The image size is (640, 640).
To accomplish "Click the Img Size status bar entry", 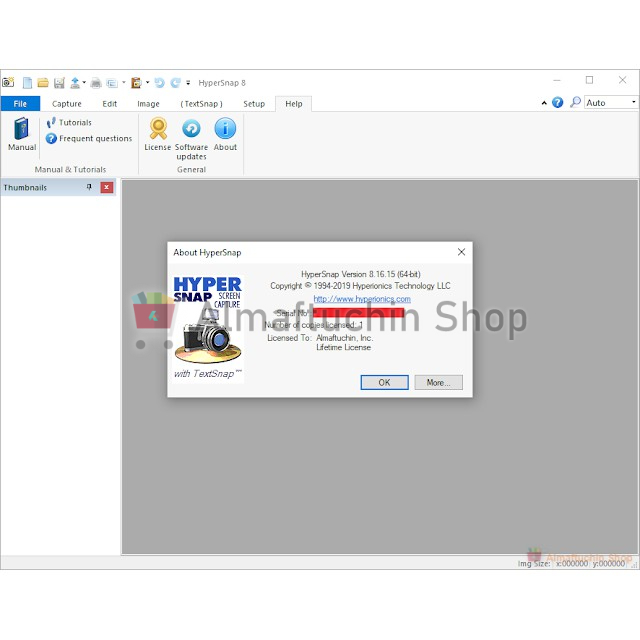I will pos(571,563).
